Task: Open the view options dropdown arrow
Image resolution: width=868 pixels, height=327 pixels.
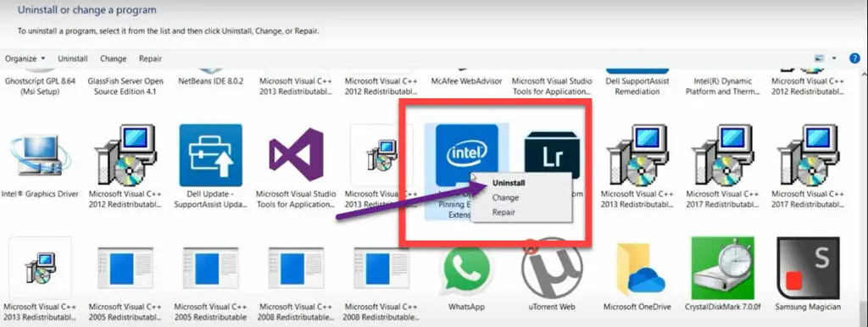Action: (834, 58)
